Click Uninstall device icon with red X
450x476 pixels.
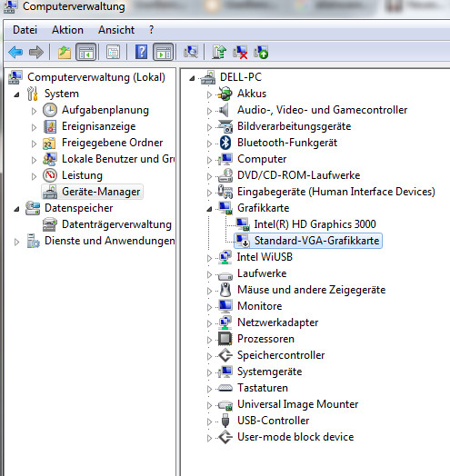[240, 52]
